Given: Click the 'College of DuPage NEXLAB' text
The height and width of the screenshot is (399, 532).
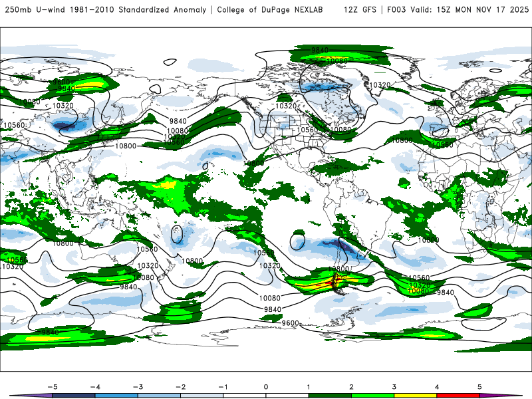Looking at the screenshot, I should 270,9.
